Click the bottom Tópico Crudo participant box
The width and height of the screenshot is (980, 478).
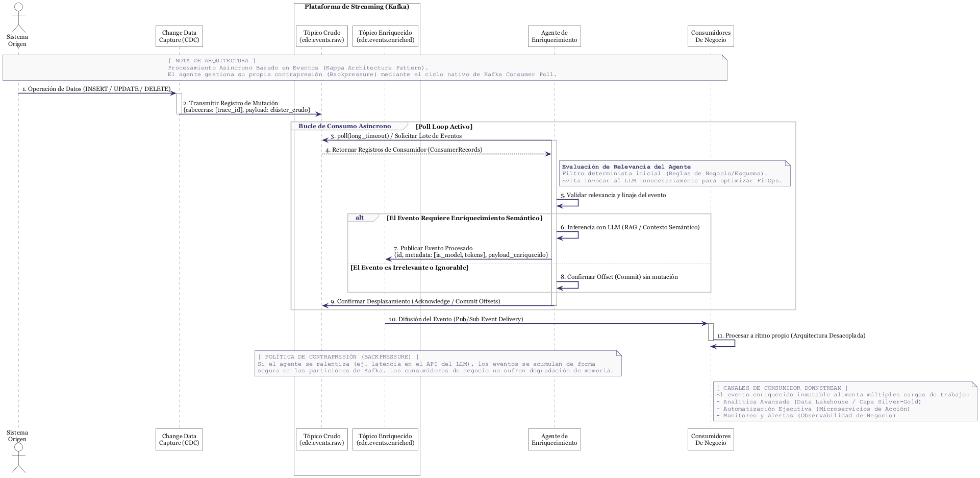pos(321,439)
